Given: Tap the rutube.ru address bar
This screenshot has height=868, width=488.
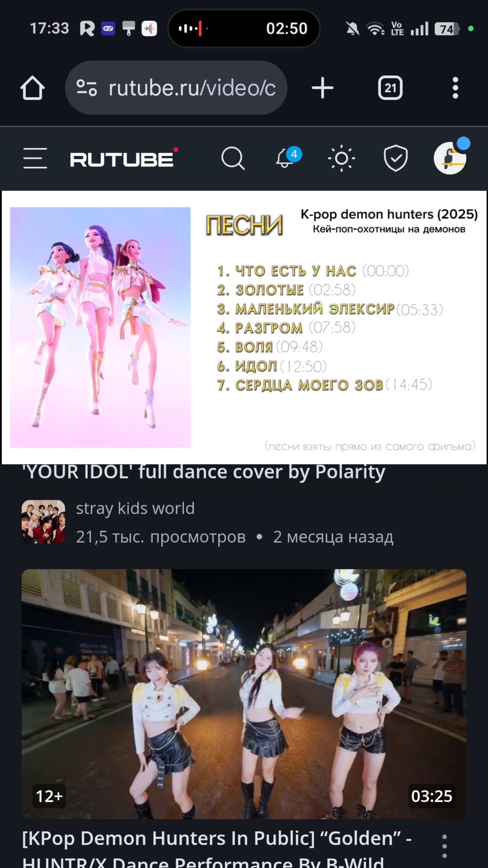Looking at the screenshot, I should pyautogui.click(x=176, y=88).
